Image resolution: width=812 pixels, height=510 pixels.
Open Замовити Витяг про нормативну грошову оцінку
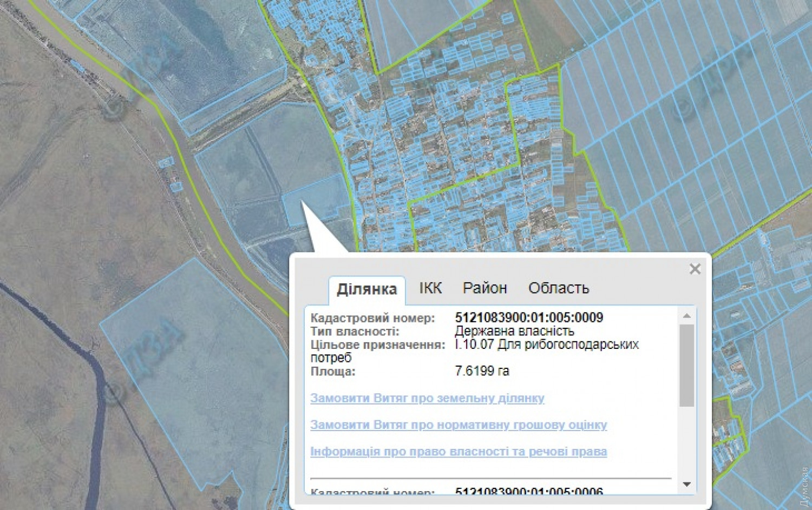[x=459, y=425]
